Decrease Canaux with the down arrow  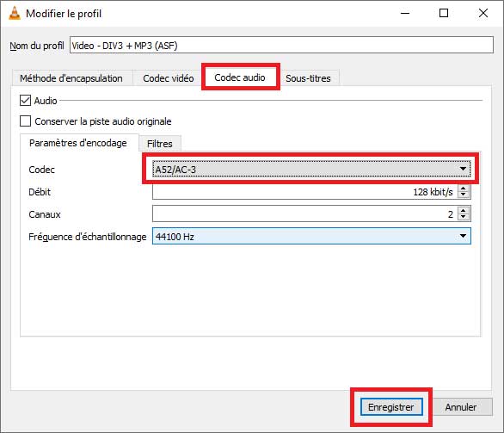464,217
